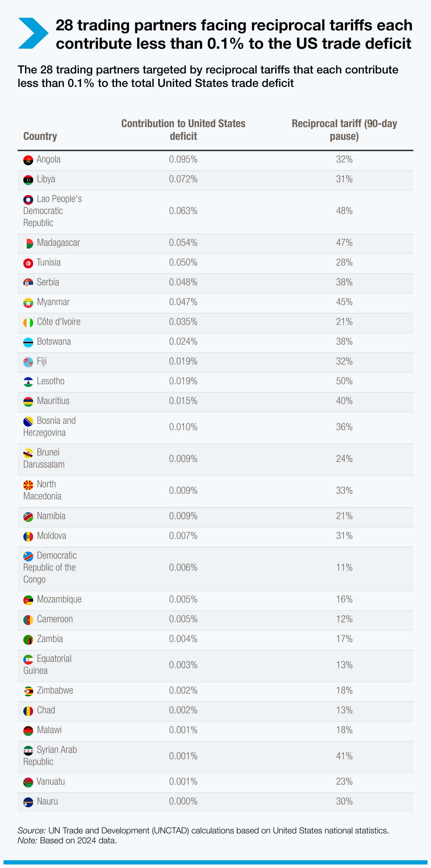Click the Libya flag icon
The image size is (431, 868).
tap(28, 180)
